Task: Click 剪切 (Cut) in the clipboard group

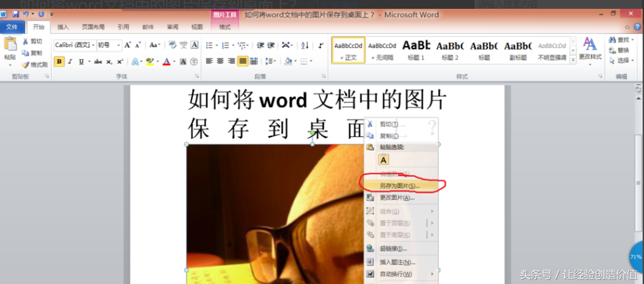Action: point(32,41)
